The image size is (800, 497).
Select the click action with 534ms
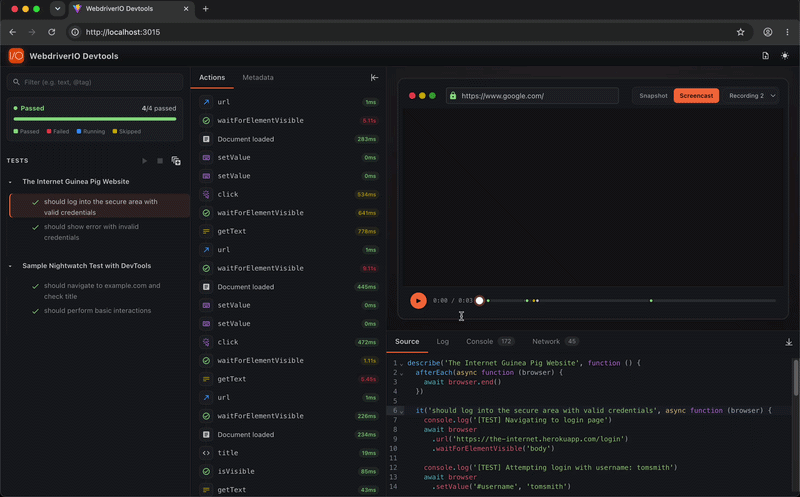click(x=288, y=194)
